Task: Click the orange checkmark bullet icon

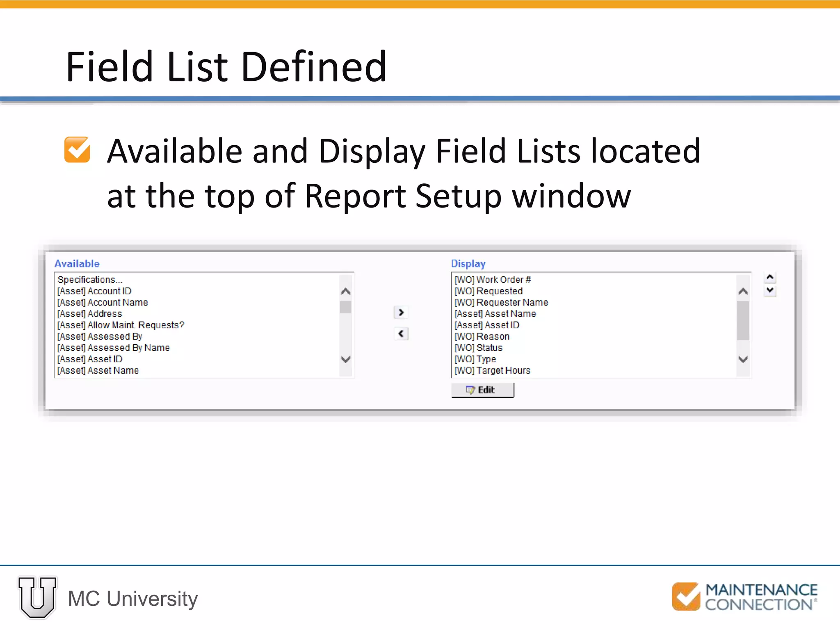Action: [77, 150]
